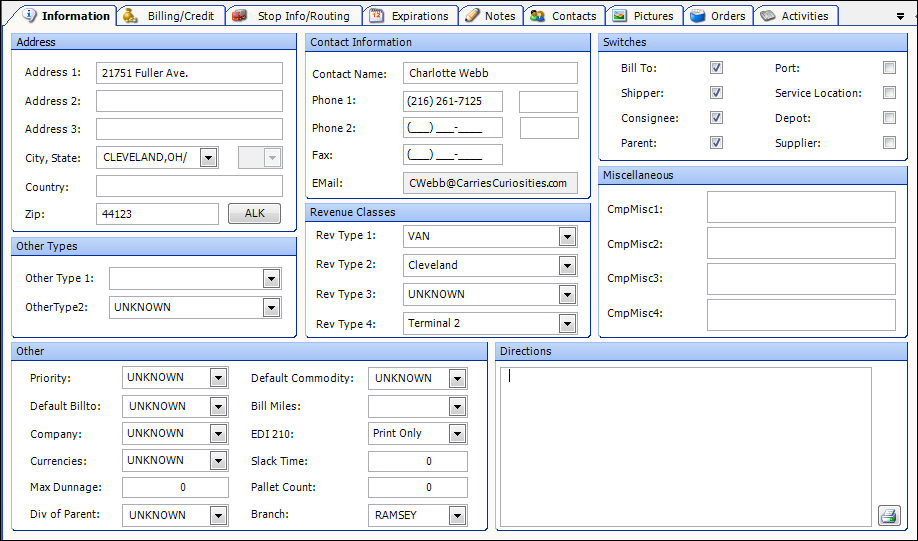Screen dimensions: 918x541
Task: Toggle the Consignee switch checkbox
Action: pyautogui.click(x=716, y=118)
